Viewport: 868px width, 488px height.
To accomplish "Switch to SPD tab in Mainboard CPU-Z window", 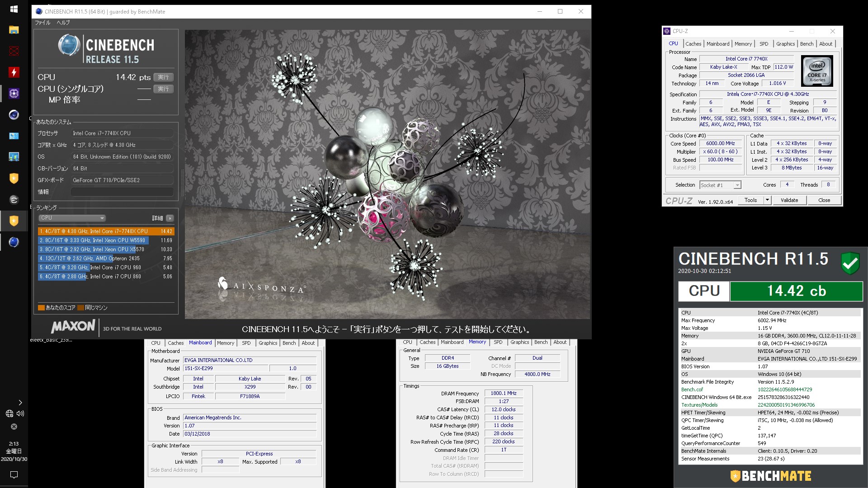I will click(x=246, y=343).
